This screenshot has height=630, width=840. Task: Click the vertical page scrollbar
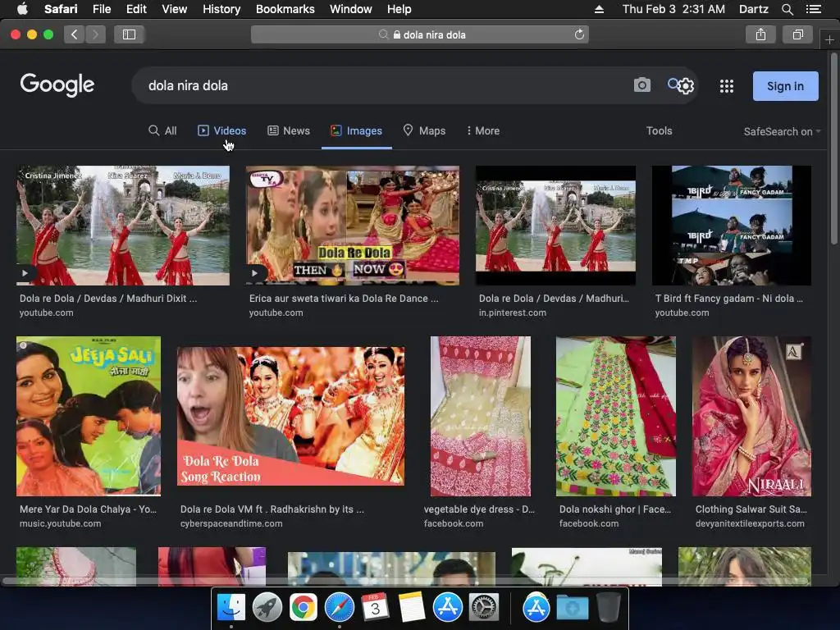(x=833, y=150)
